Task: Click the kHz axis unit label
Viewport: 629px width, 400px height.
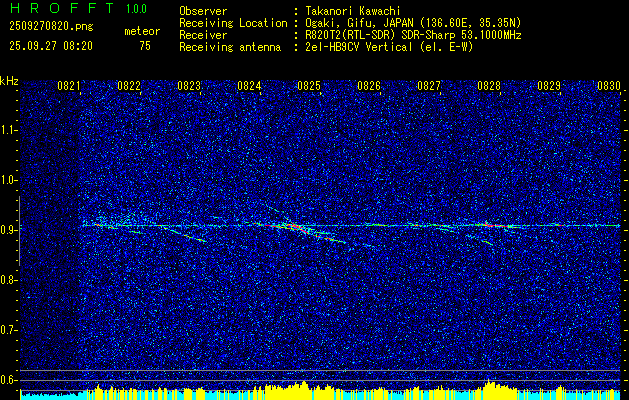Action: tap(9, 81)
